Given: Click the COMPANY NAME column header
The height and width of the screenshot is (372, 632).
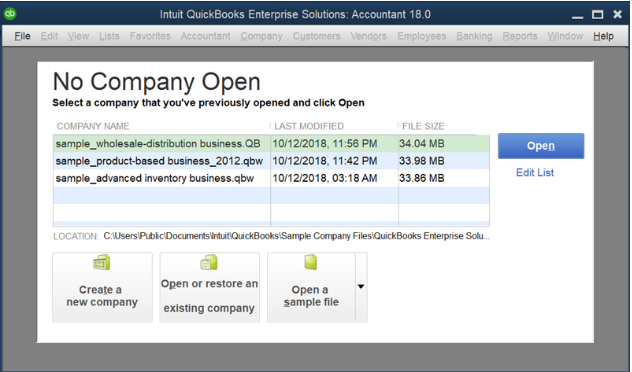Looking at the screenshot, I should point(93,126).
